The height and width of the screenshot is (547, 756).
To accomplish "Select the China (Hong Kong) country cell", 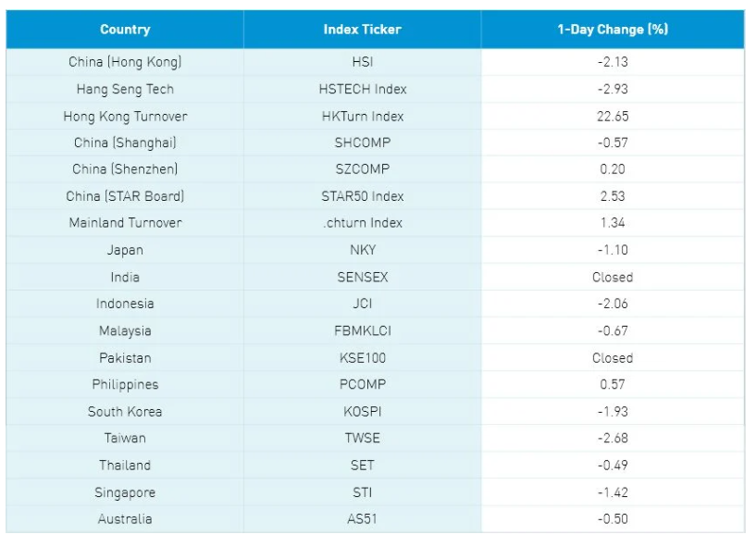I will pyautogui.click(x=125, y=62).
